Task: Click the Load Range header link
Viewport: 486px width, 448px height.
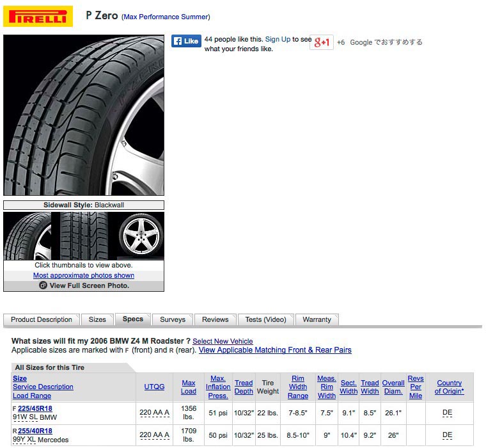Action: click(32, 396)
